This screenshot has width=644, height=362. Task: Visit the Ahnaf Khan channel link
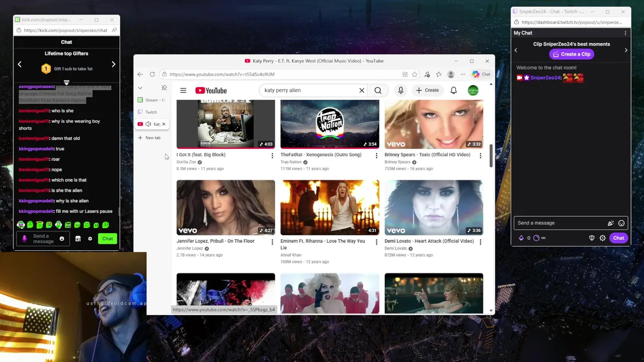click(291, 255)
